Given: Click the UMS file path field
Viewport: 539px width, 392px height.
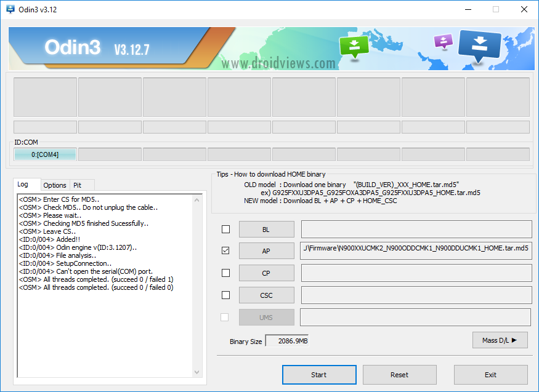Looking at the screenshot, I should [x=416, y=317].
